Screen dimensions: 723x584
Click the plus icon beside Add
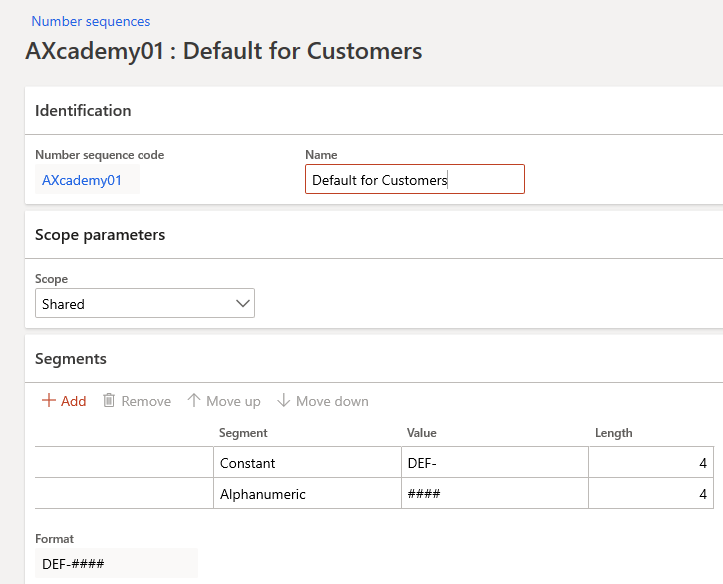tap(49, 400)
